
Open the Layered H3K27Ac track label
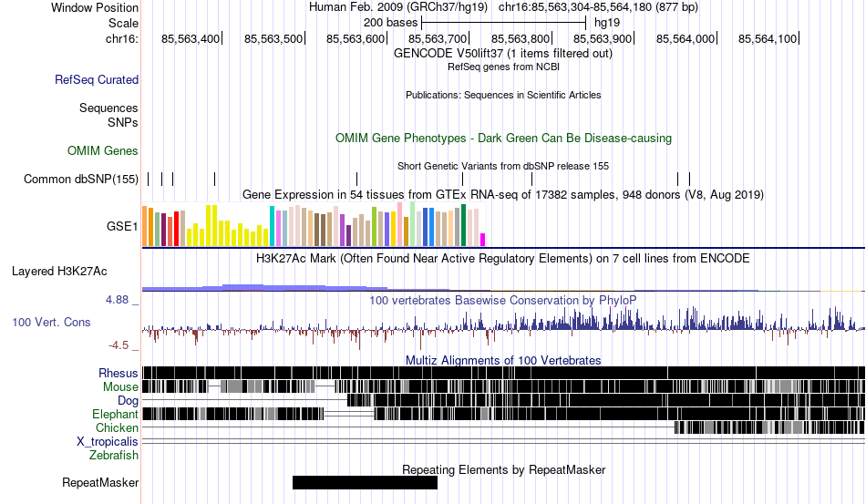point(59,271)
